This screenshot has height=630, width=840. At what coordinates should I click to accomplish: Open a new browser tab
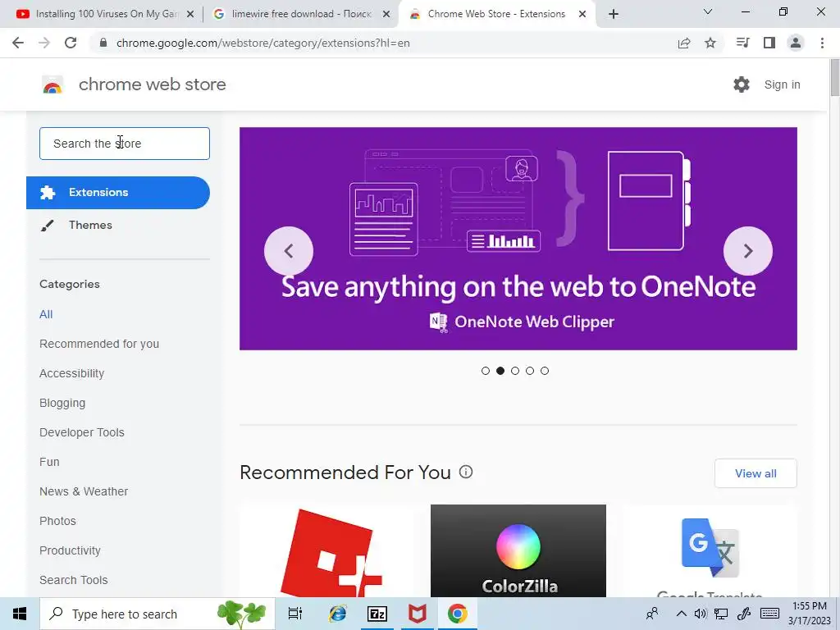pos(614,14)
